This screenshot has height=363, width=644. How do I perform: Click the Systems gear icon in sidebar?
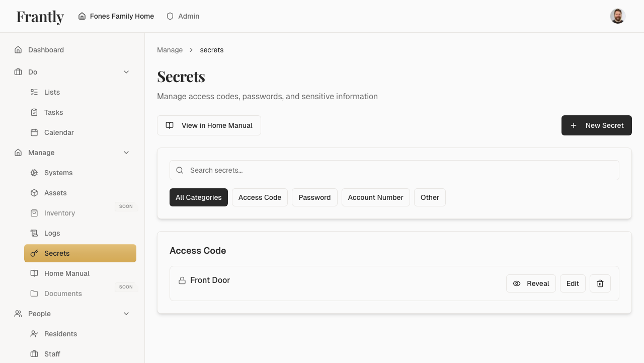pyautogui.click(x=35, y=173)
